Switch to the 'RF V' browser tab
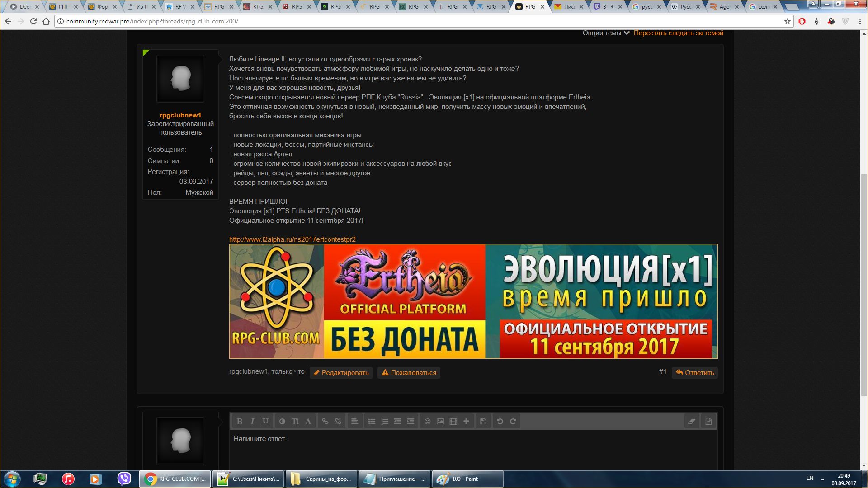This screenshot has height=488, width=868. [x=181, y=7]
